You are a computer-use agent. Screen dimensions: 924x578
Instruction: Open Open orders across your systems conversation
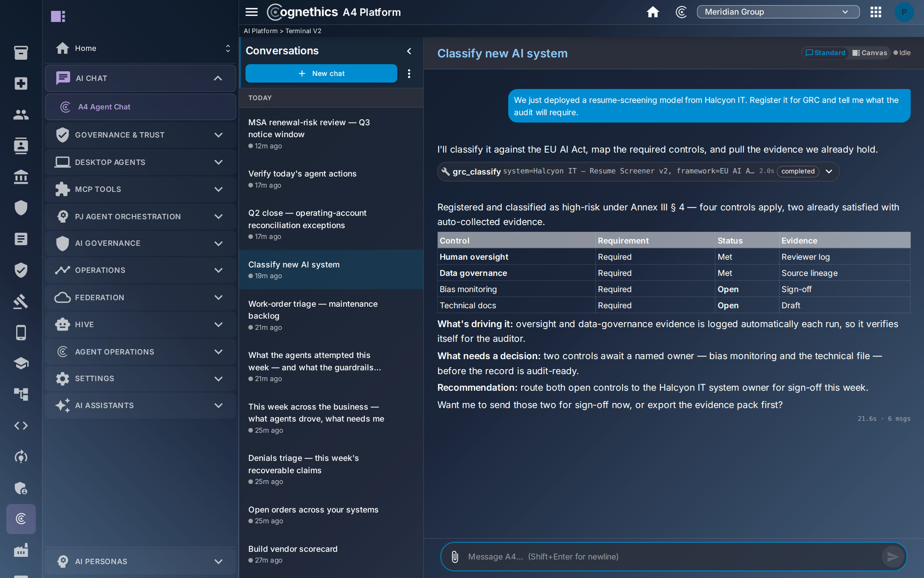[331, 515]
